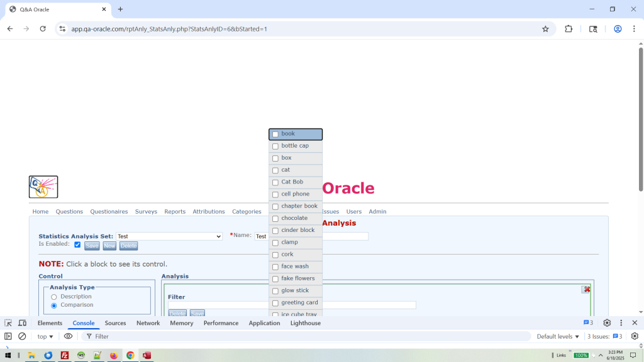Open the Admin nav link

click(x=377, y=212)
